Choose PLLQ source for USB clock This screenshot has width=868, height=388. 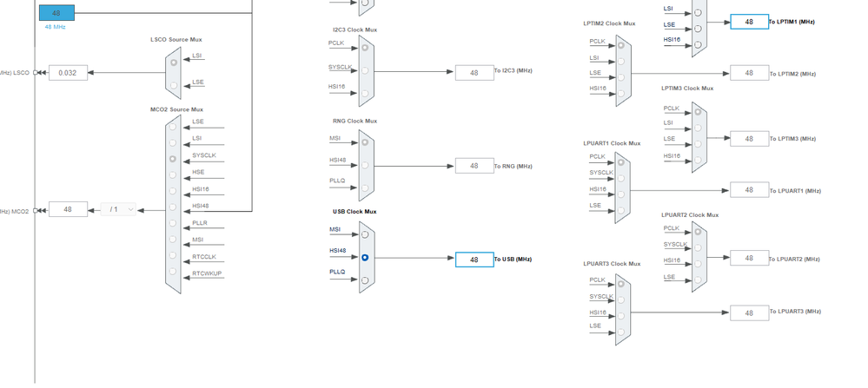(365, 280)
